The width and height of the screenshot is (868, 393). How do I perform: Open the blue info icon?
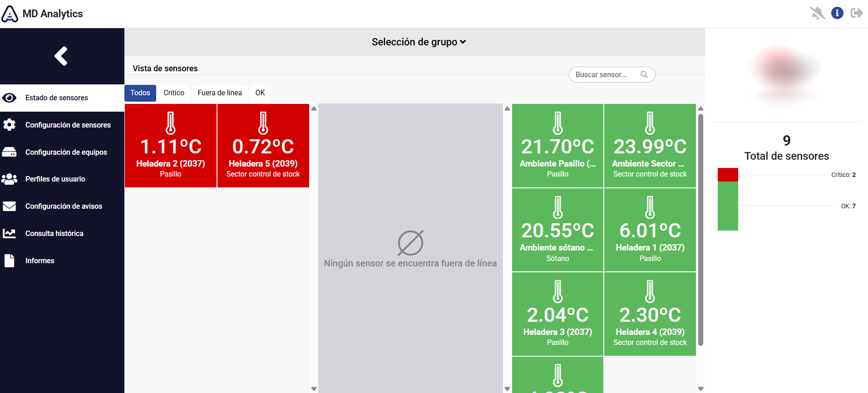tap(837, 13)
